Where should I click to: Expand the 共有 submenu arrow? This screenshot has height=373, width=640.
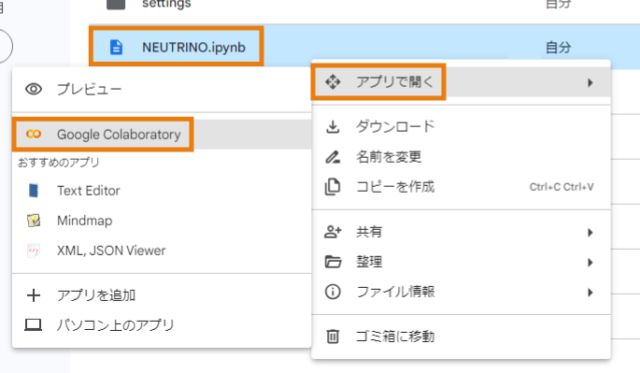(x=590, y=233)
